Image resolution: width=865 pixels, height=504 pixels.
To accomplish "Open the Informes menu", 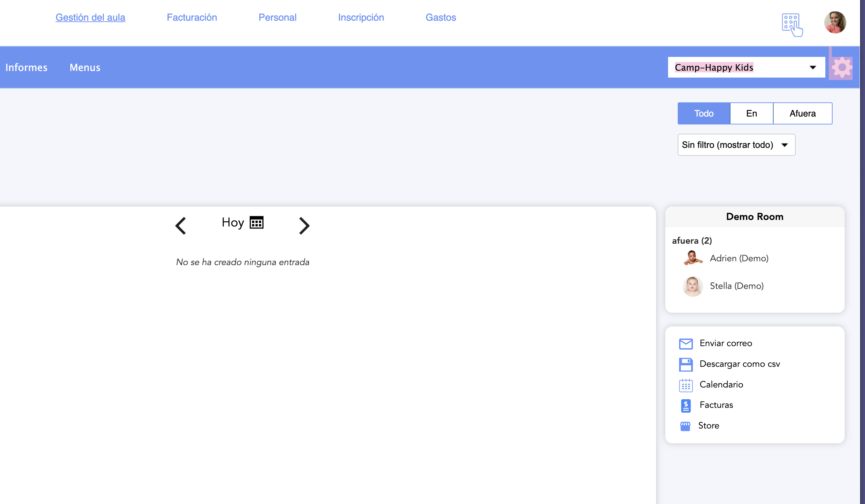I will (x=27, y=68).
